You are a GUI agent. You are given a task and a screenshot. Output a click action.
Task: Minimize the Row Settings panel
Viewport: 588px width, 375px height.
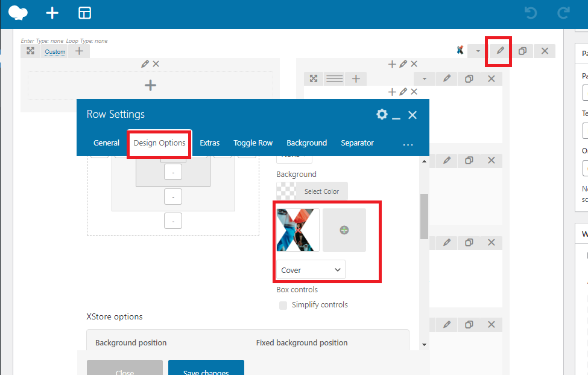coord(396,118)
